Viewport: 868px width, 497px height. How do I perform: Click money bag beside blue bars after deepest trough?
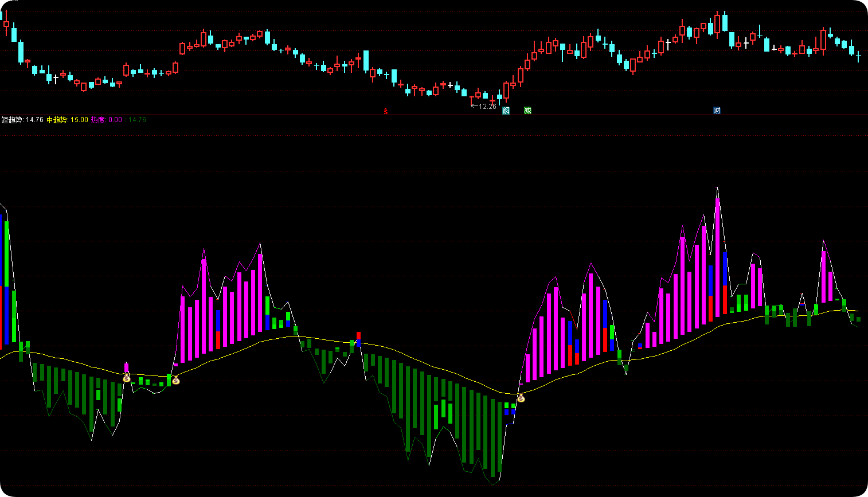coord(521,398)
